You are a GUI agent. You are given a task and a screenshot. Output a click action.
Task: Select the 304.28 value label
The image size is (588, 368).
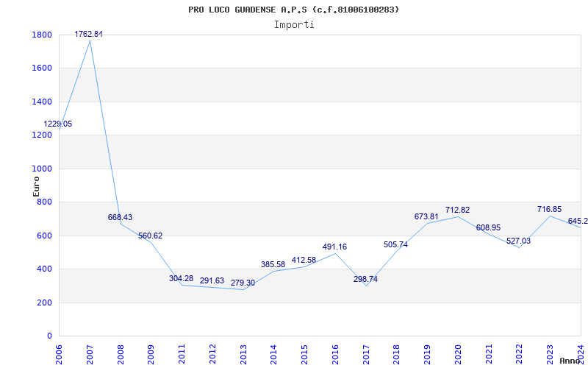[181, 279]
